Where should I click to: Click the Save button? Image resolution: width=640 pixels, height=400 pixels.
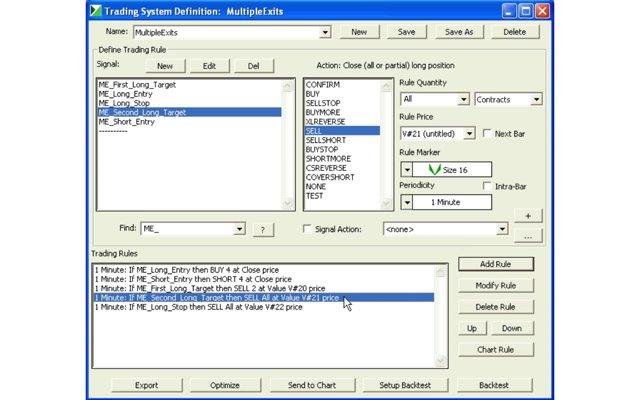[407, 32]
